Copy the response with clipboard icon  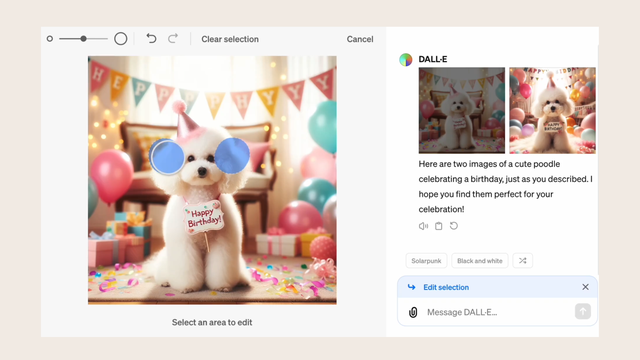click(x=438, y=226)
